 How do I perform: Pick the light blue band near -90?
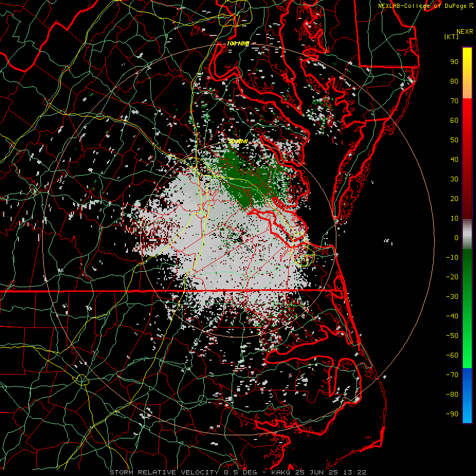pos(467,413)
